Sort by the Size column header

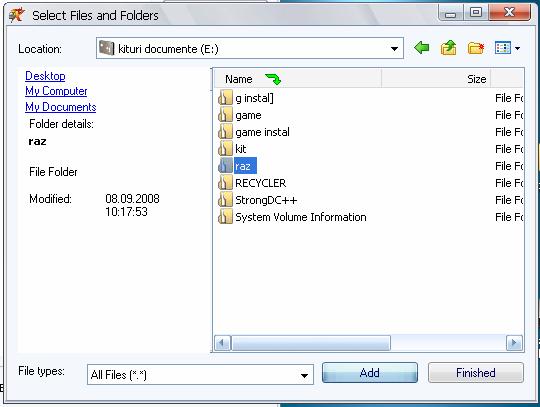436,79
